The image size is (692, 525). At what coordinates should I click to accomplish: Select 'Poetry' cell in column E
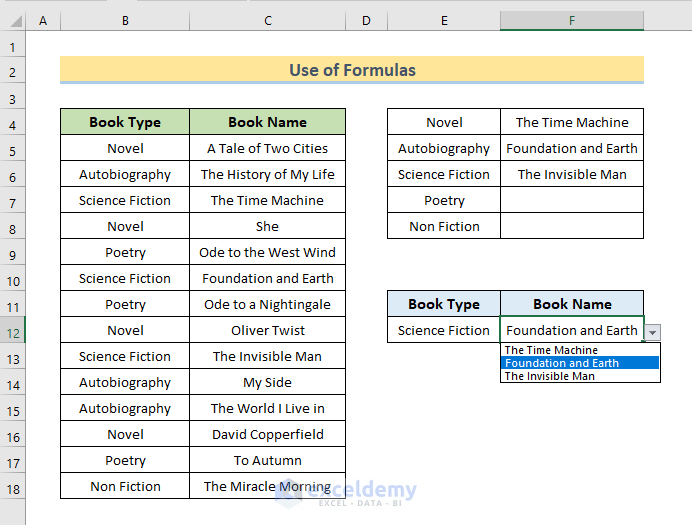(444, 200)
